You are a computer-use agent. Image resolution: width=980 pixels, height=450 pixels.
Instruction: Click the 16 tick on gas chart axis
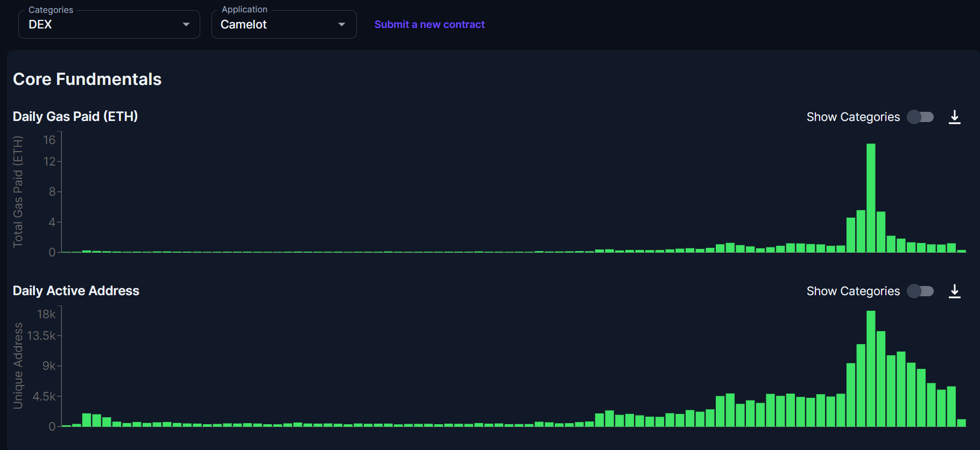(50, 140)
